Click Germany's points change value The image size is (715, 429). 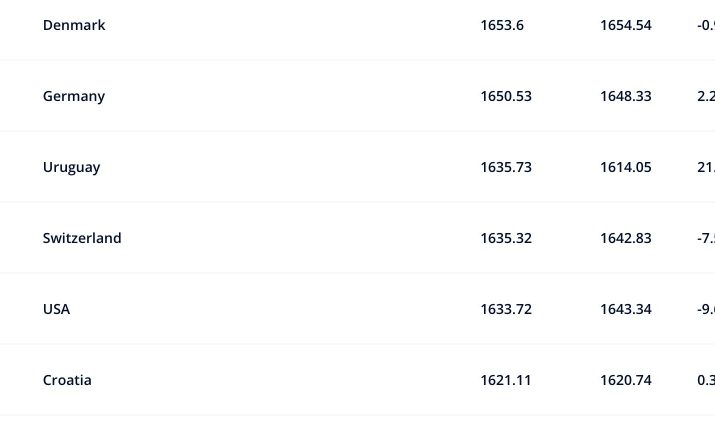(x=705, y=96)
